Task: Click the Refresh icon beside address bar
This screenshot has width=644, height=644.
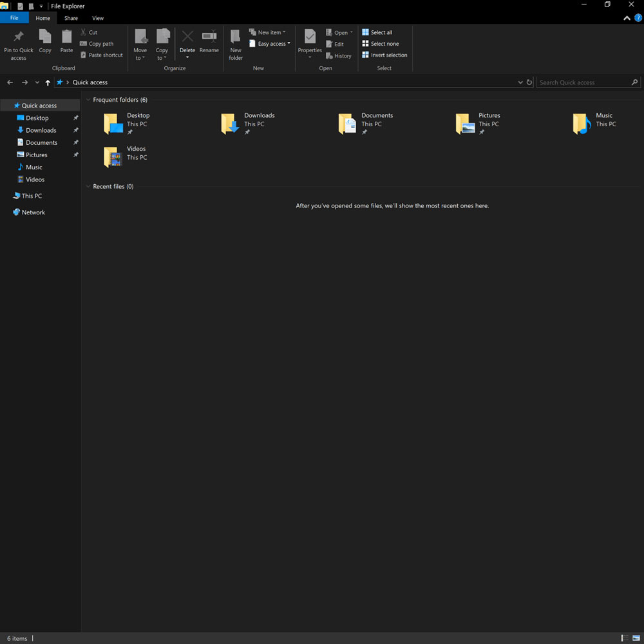Action: pyautogui.click(x=529, y=82)
